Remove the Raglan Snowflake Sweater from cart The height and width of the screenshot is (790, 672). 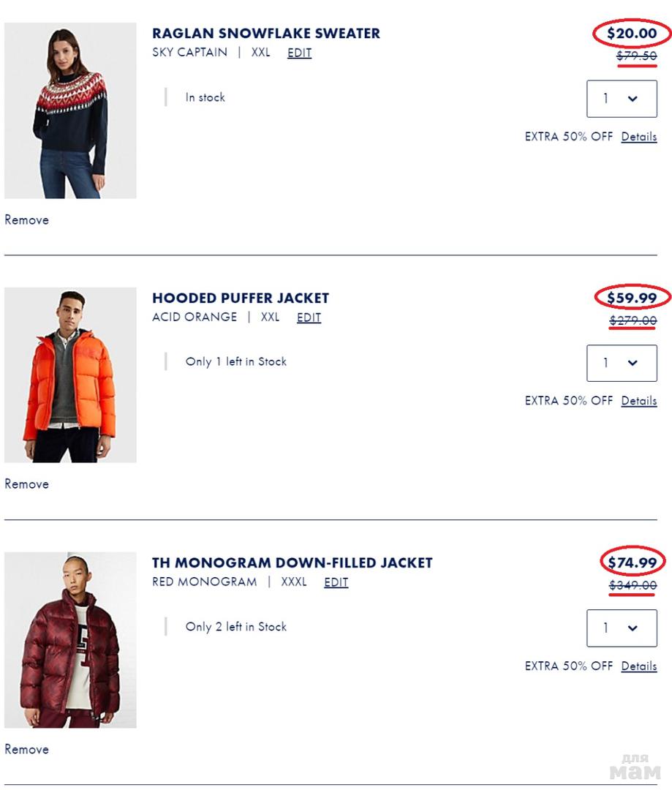tap(27, 219)
